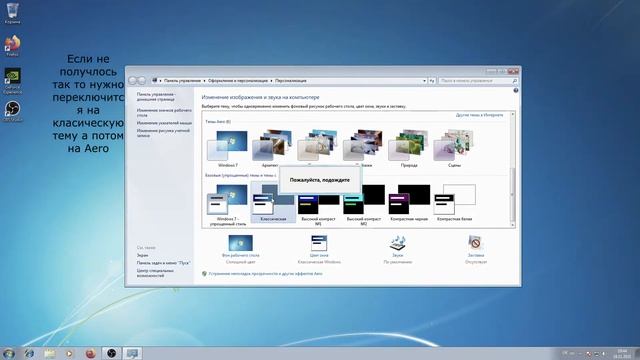The width and height of the screenshot is (640, 360).
Task: Click the help question-mark icon
Action: click(x=516, y=90)
